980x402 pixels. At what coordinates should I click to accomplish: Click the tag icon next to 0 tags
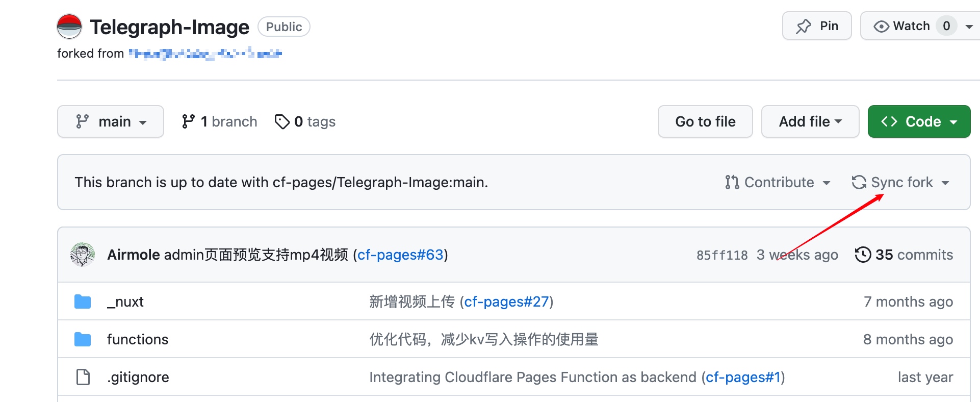pos(282,121)
